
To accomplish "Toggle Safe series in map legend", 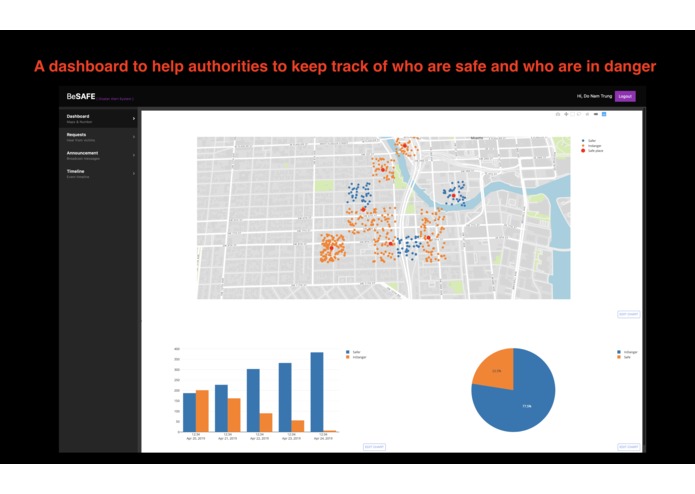I will (589, 140).
